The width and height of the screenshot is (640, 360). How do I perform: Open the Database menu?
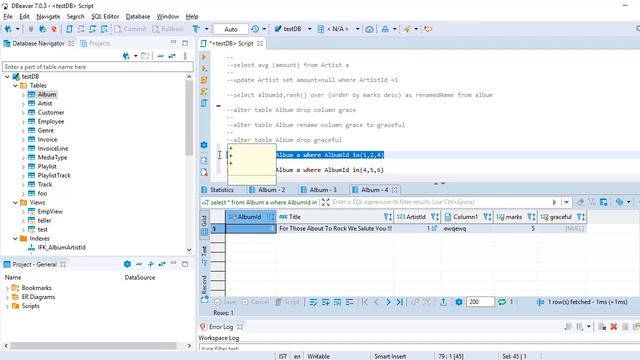tap(138, 16)
